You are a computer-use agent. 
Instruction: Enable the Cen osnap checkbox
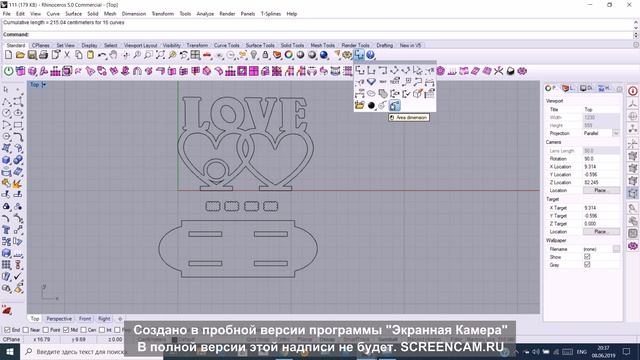click(84, 330)
